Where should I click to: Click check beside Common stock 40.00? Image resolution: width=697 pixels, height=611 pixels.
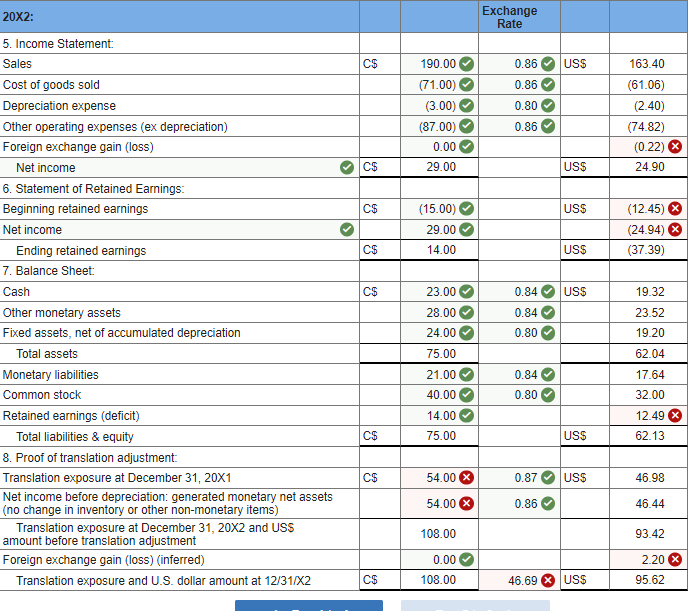[x=466, y=395]
